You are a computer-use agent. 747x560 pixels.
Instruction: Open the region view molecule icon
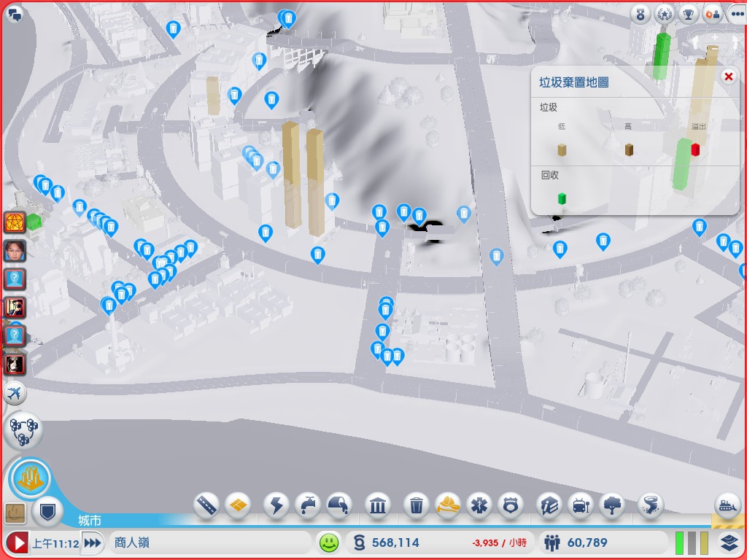point(23,431)
